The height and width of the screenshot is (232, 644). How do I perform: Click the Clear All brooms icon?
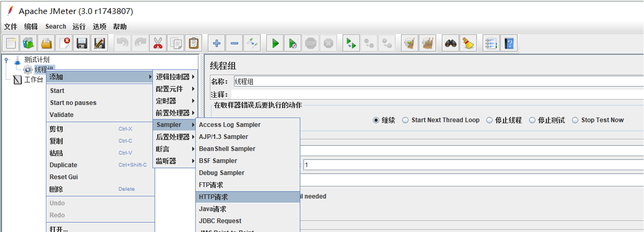pos(427,44)
